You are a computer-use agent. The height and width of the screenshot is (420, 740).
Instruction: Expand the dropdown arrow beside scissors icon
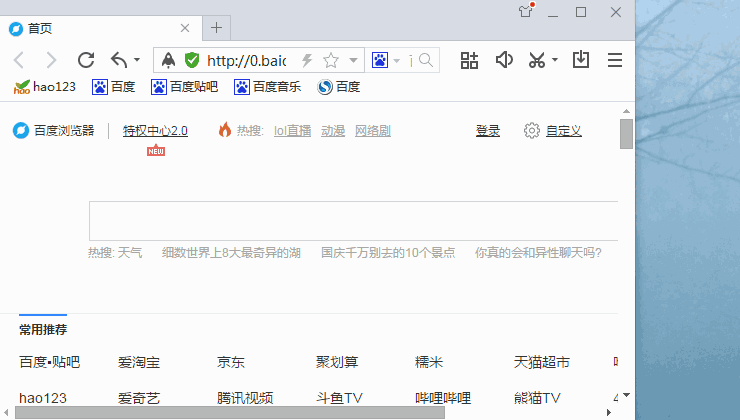555,61
